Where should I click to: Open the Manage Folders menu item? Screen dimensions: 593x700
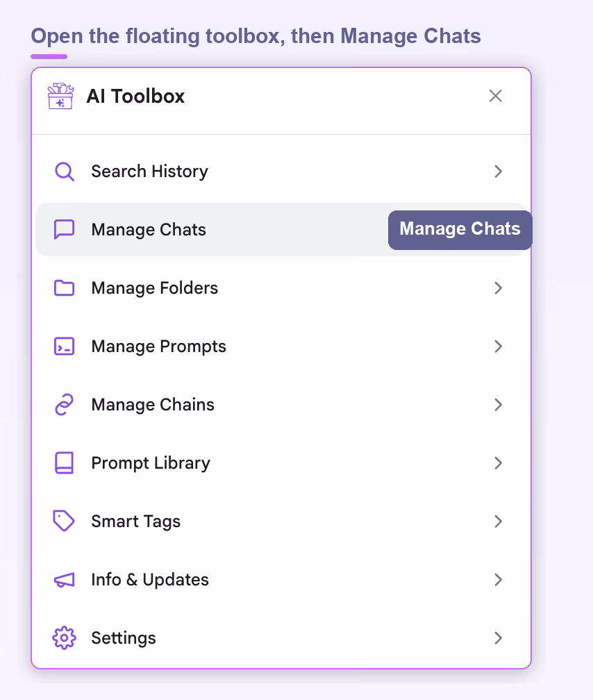point(281,288)
